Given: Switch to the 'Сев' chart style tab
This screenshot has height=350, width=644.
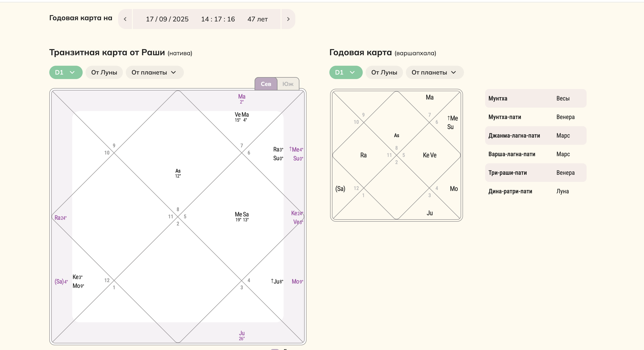Looking at the screenshot, I should [266, 84].
